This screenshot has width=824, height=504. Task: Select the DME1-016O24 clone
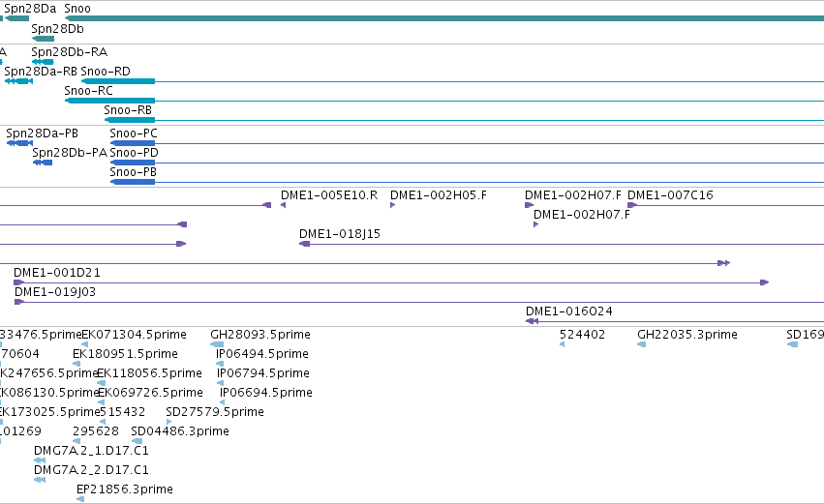675,321
